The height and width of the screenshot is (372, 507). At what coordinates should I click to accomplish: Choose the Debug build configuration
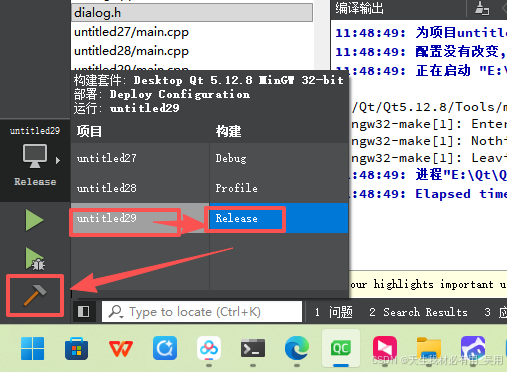pos(279,158)
